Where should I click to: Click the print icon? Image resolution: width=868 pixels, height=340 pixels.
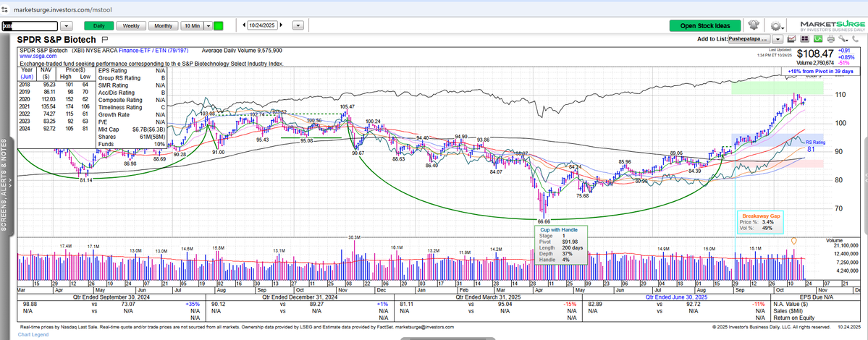point(830,38)
